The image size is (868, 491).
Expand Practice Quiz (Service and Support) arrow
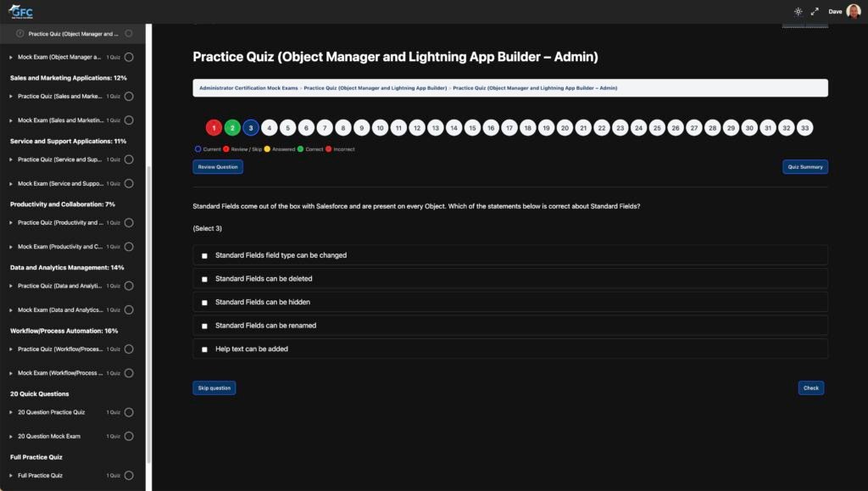(11, 159)
